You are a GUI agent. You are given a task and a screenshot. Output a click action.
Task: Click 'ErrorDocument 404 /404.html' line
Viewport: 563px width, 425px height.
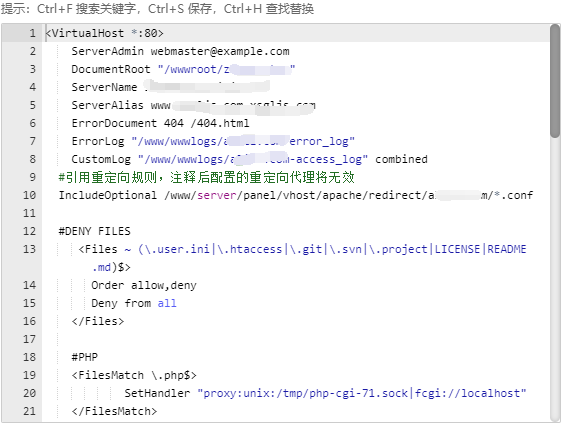point(160,123)
